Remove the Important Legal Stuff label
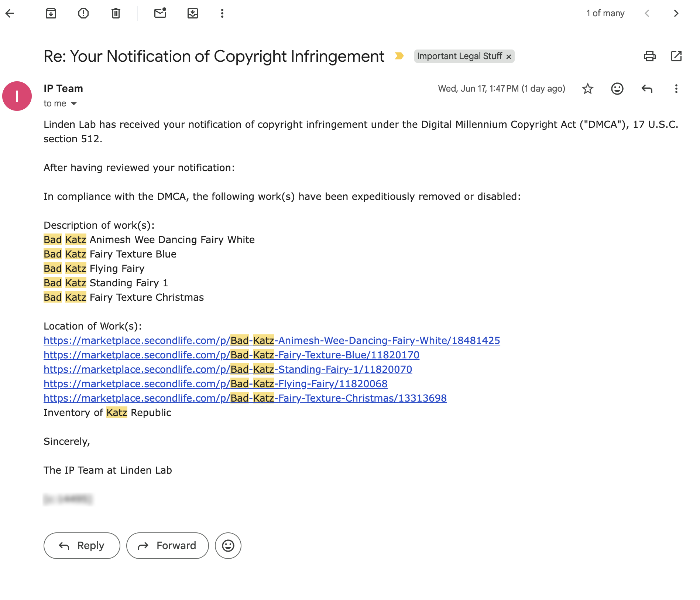Image resolution: width=700 pixels, height=600 pixels. click(x=509, y=57)
